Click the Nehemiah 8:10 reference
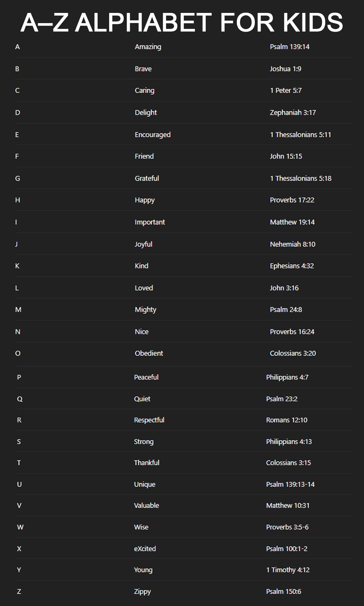This screenshot has width=364, height=606. 293,244
